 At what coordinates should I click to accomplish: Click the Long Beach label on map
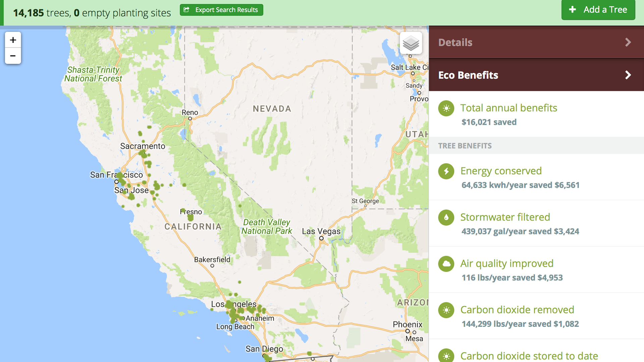pos(235,326)
